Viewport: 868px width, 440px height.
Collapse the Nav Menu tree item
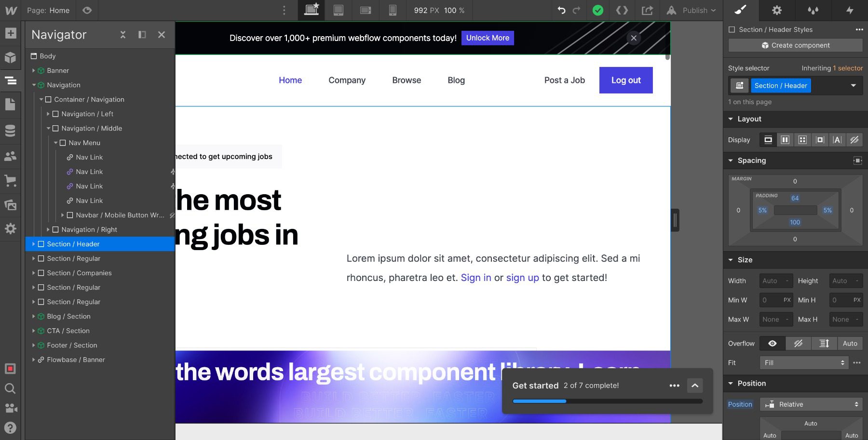point(55,143)
